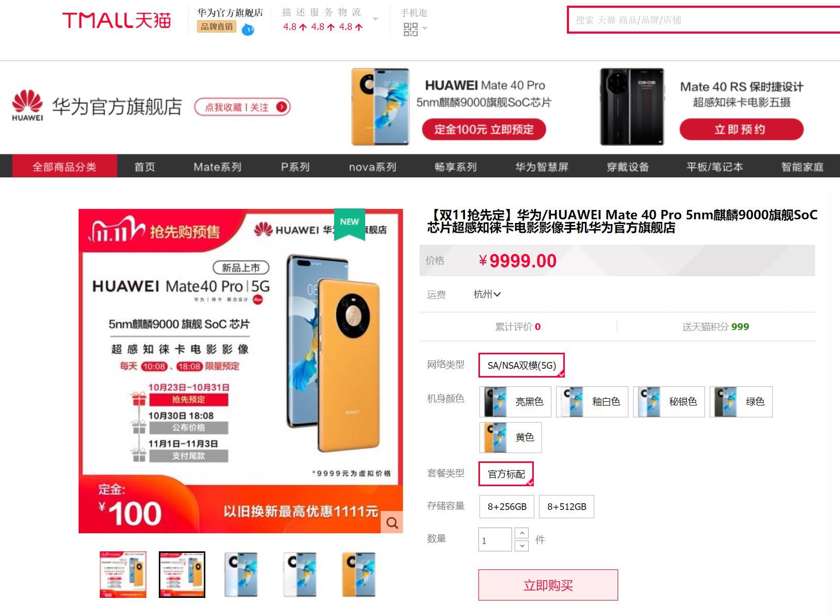The height and width of the screenshot is (616, 840).
Task: Decrease quantity with the down arrow
Action: [522, 546]
